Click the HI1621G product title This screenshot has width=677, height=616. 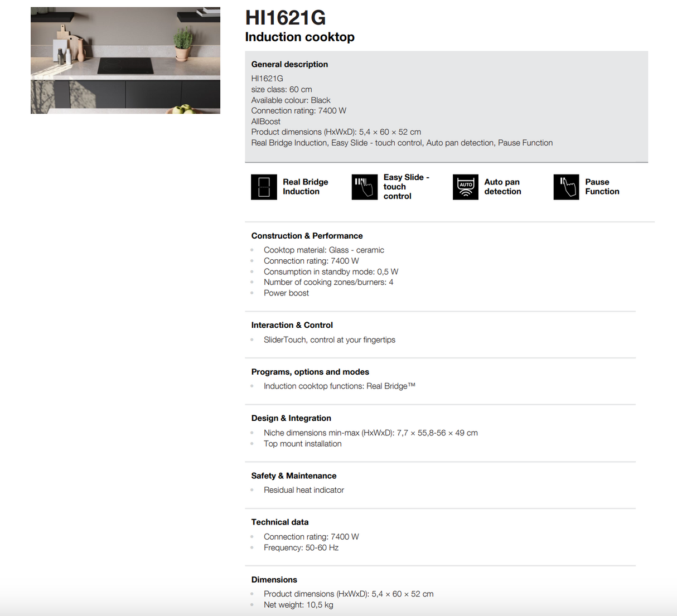[286, 18]
